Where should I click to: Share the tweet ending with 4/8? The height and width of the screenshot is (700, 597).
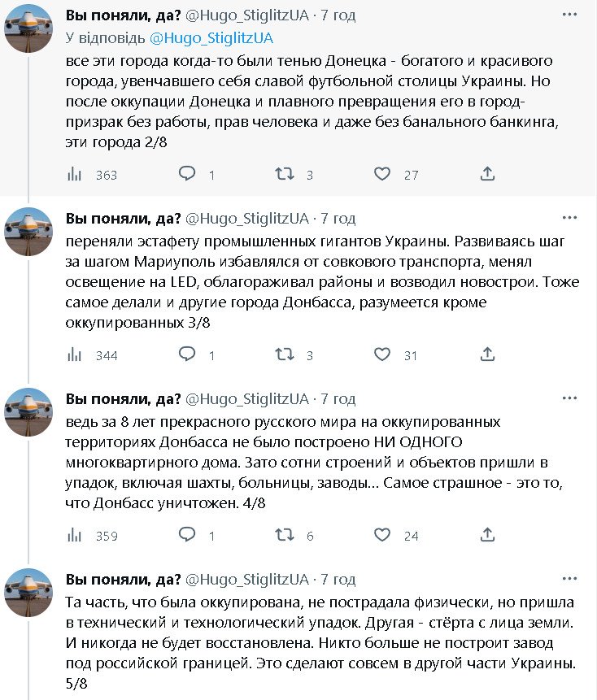click(487, 535)
